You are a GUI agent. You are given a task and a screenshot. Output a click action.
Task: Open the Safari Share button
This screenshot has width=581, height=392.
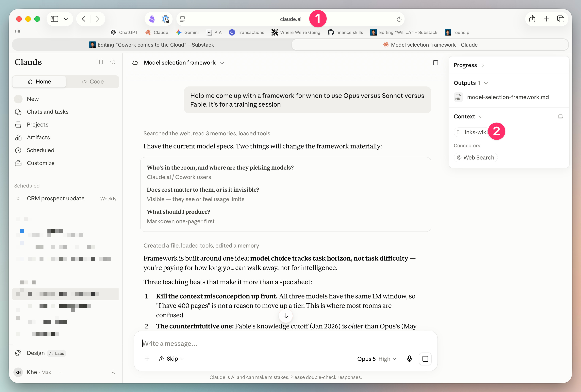point(532,19)
